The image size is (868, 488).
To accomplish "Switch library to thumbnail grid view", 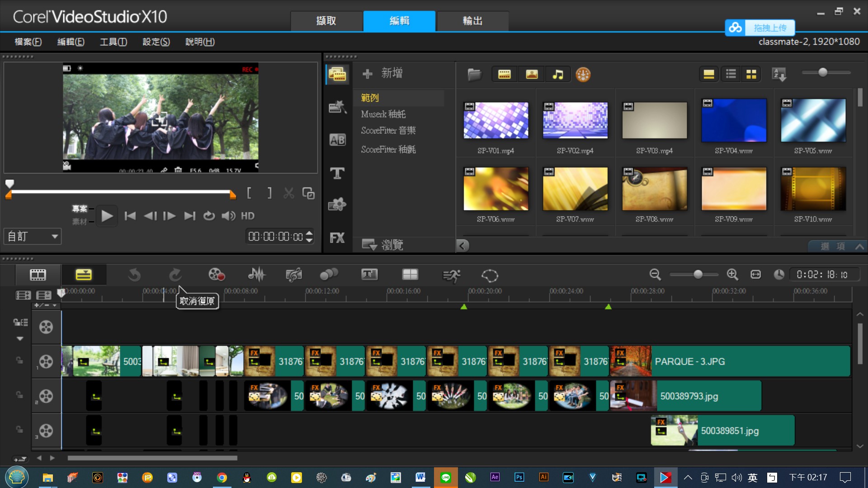I will (751, 75).
